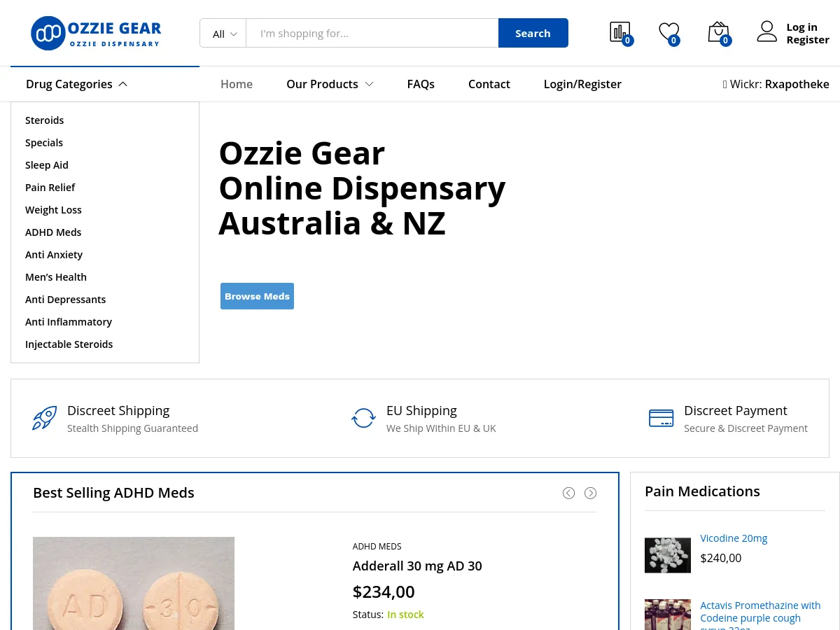Open the FAQs menu item

coord(421,84)
